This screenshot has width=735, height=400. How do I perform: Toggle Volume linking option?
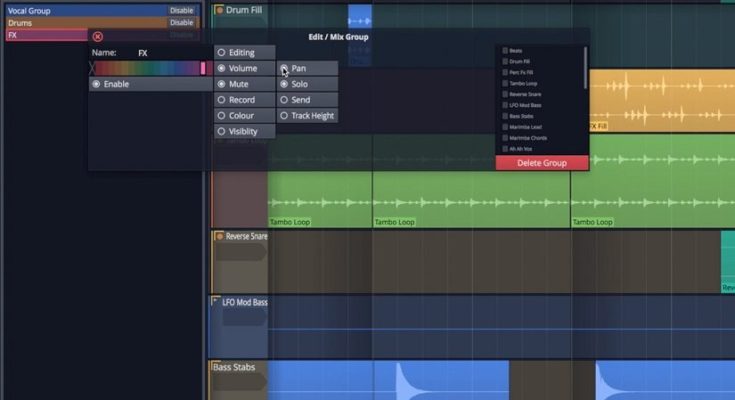(x=221, y=69)
